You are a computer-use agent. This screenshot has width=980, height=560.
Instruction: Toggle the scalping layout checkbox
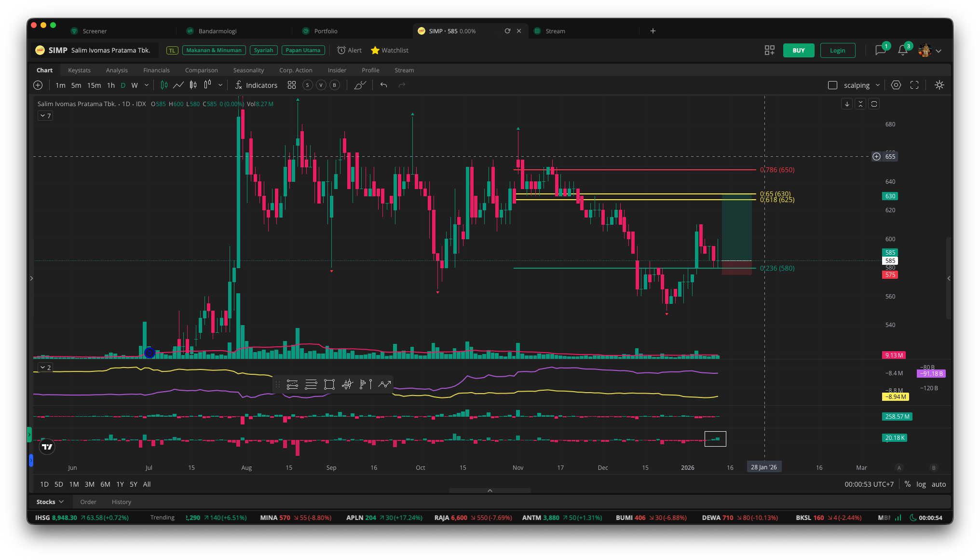pyautogui.click(x=832, y=85)
